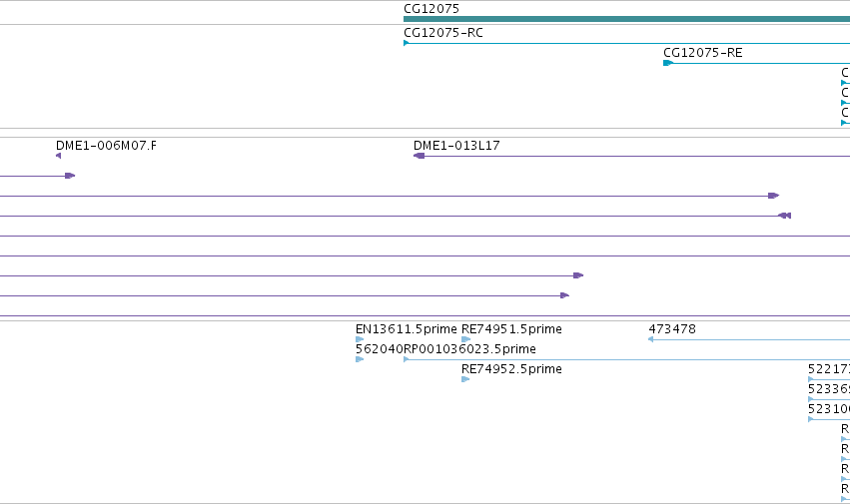The height and width of the screenshot is (504, 850).
Task: Select the RE74951.5prime EST label
Action: (511, 329)
